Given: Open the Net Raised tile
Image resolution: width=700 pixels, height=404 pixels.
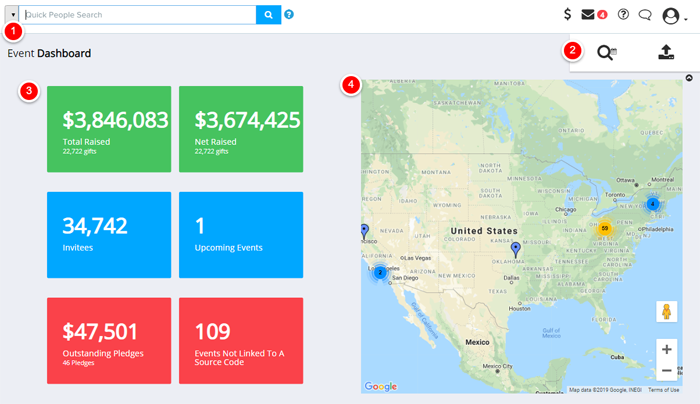Looking at the screenshot, I should [241, 129].
